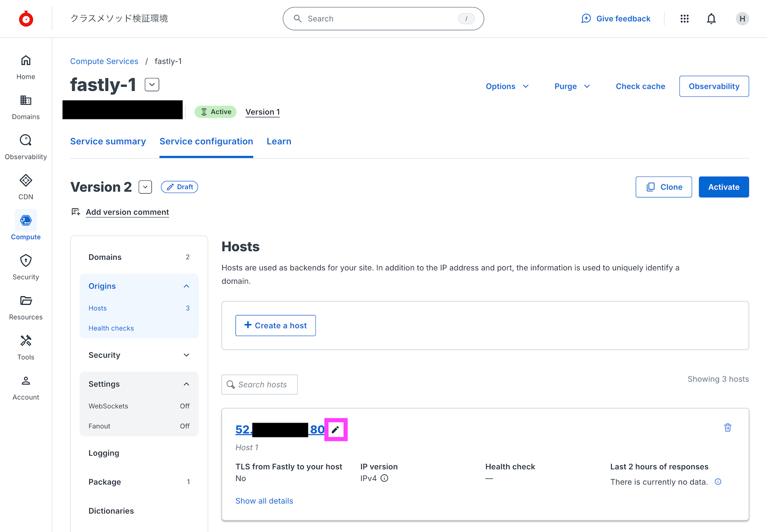Click Create a host button

[x=275, y=325]
